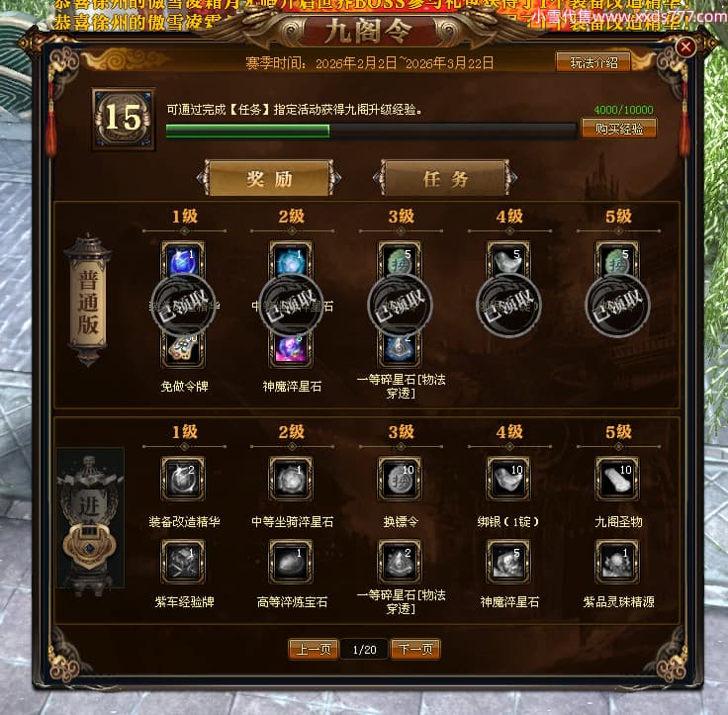Select the 九阁圣物 reward icon
Screen dimensions: 728x715
(x=617, y=479)
